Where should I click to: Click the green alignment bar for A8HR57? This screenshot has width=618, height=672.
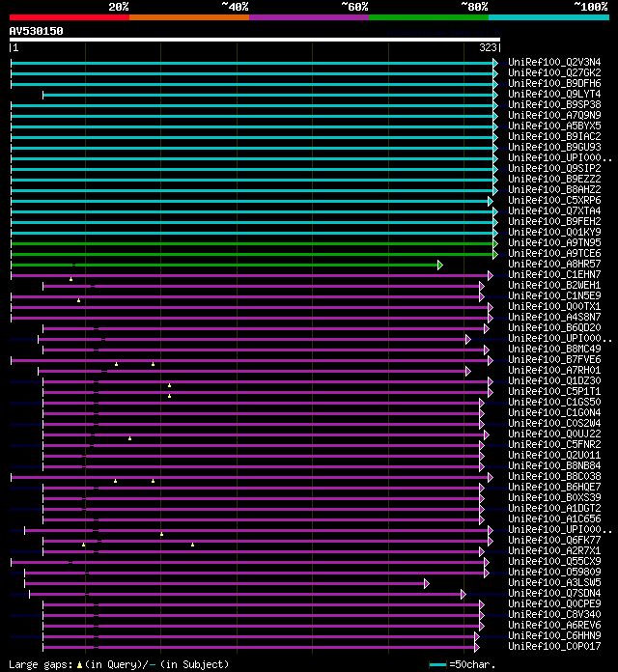click(x=224, y=265)
